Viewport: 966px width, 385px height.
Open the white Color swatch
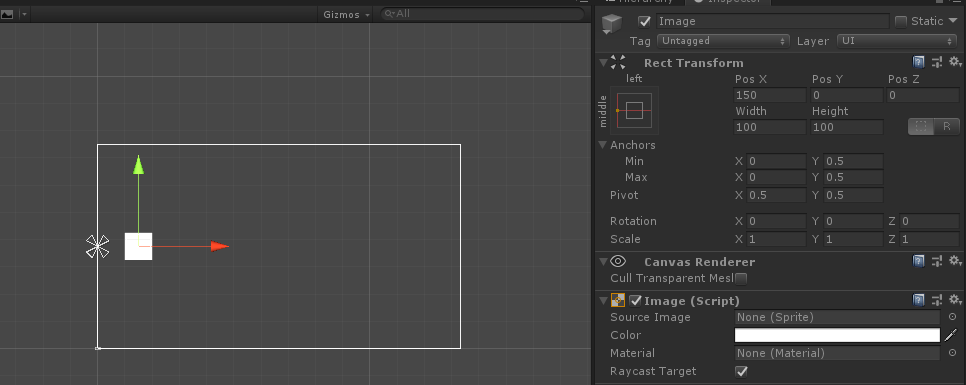[x=837, y=335]
